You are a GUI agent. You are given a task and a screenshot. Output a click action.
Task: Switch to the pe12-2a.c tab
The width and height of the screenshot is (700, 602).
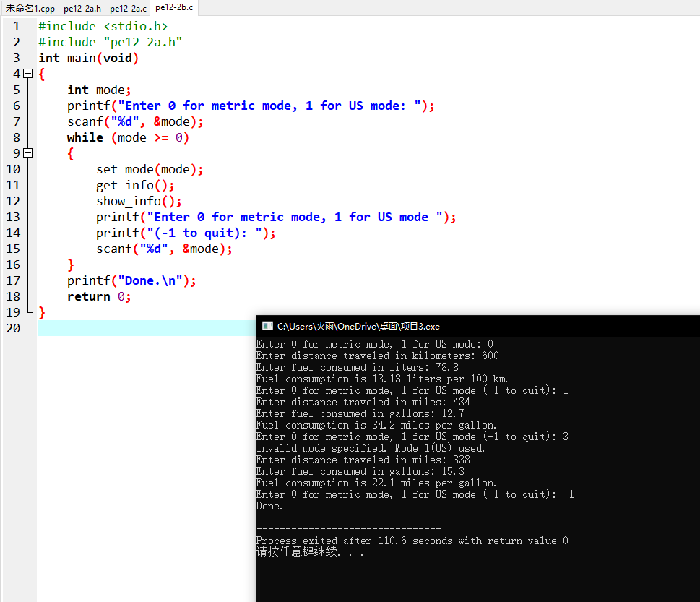pos(128,8)
